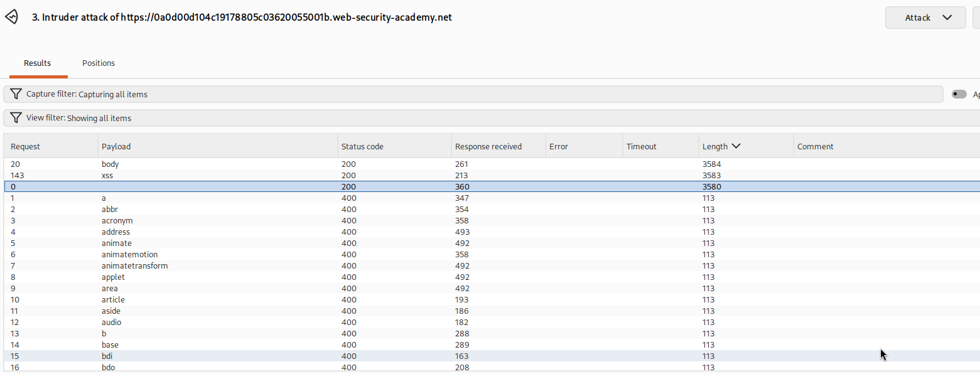Click the Capture filter funnel icon
The height and width of the screenshot is (374, 980).
(x=16, y=94)
